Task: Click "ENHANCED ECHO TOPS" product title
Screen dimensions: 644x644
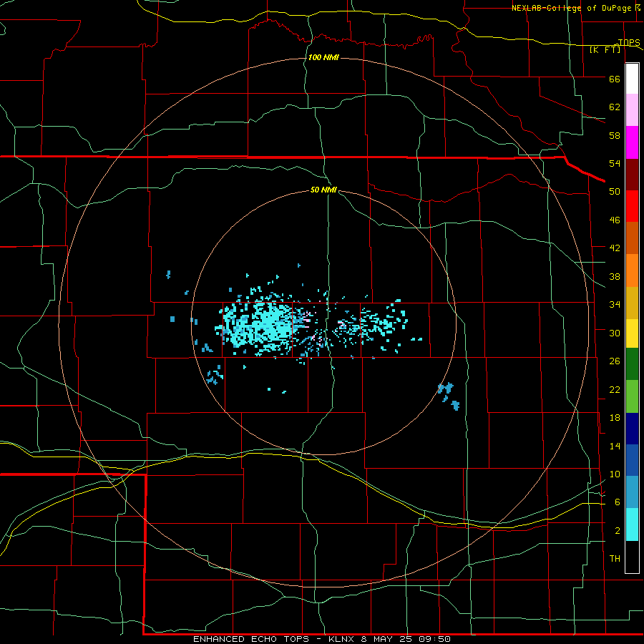Action: point(251,639)
